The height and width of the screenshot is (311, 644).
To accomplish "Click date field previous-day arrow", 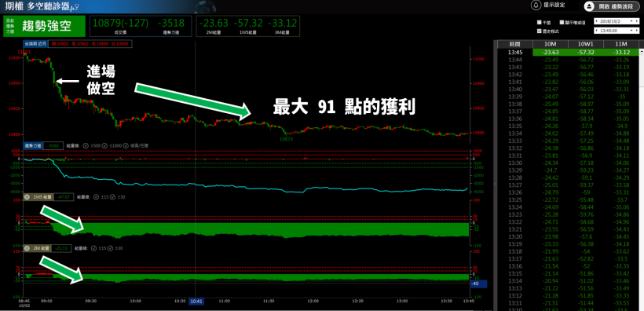I will (596, 21).
